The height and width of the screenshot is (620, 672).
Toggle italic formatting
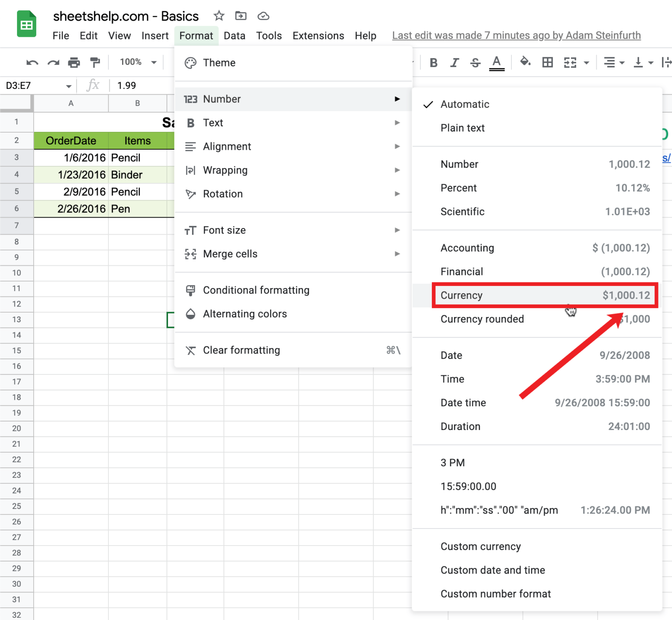454,62
